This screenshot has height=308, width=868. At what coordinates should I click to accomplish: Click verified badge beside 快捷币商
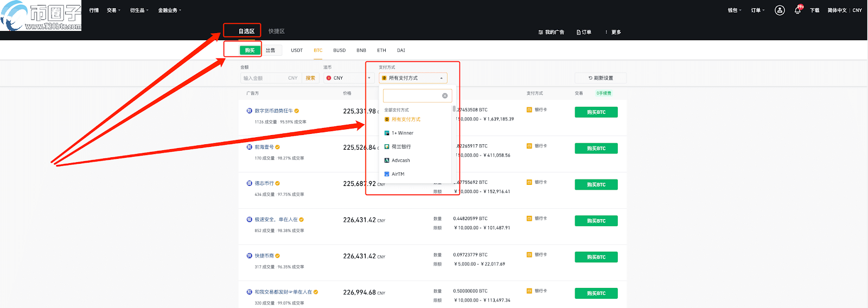pyautogui.click(x=278, y=255)
